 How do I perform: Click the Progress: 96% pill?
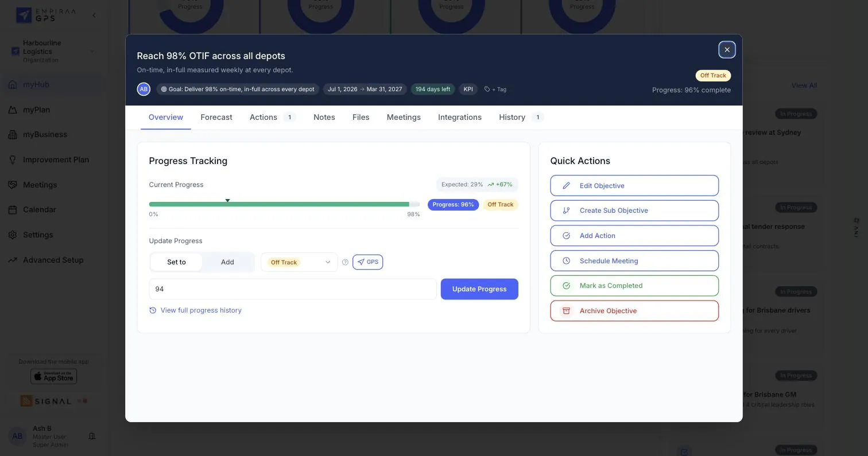click(x=453, y=205)
